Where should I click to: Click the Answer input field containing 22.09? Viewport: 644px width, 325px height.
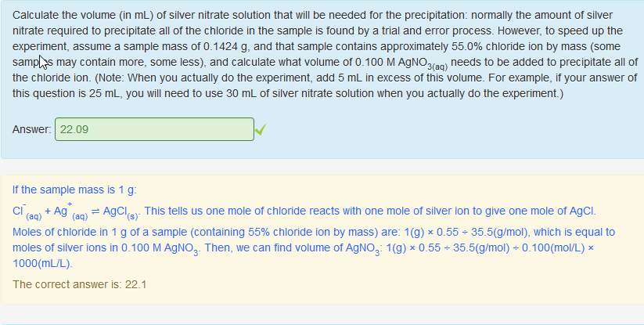pos(154,129)
